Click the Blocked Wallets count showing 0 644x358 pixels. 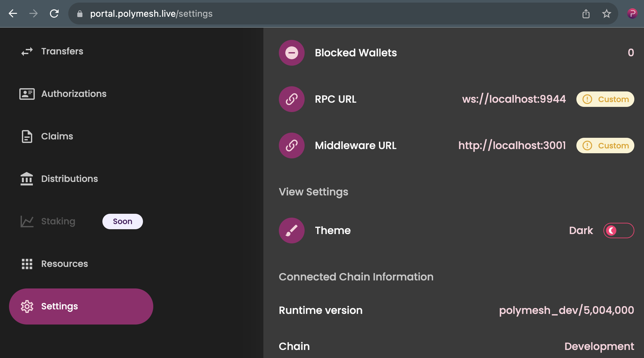(631, 52)
